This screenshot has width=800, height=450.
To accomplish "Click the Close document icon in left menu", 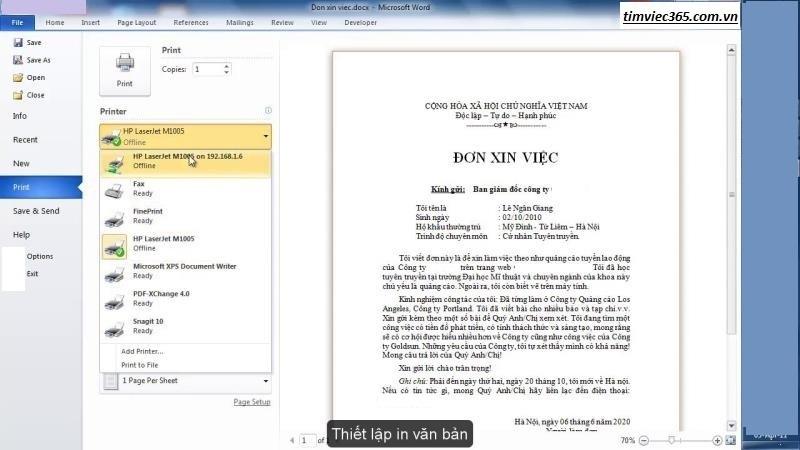I will 18,95.
